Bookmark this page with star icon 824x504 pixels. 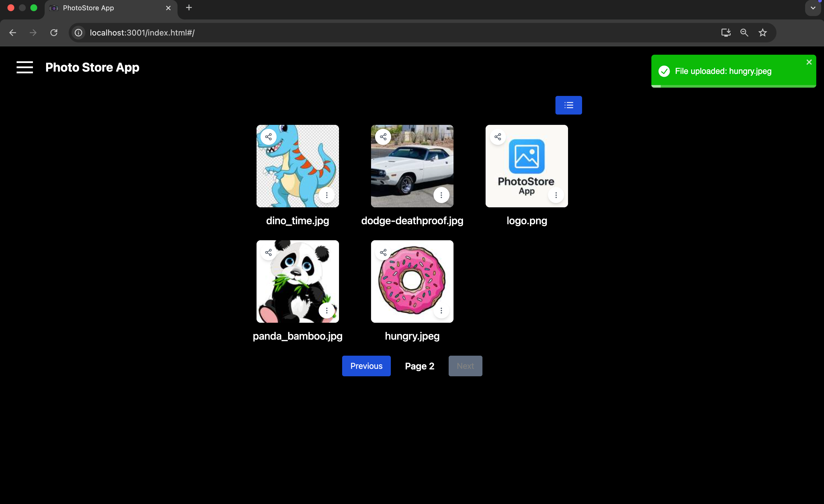click(x=762, y=32)
